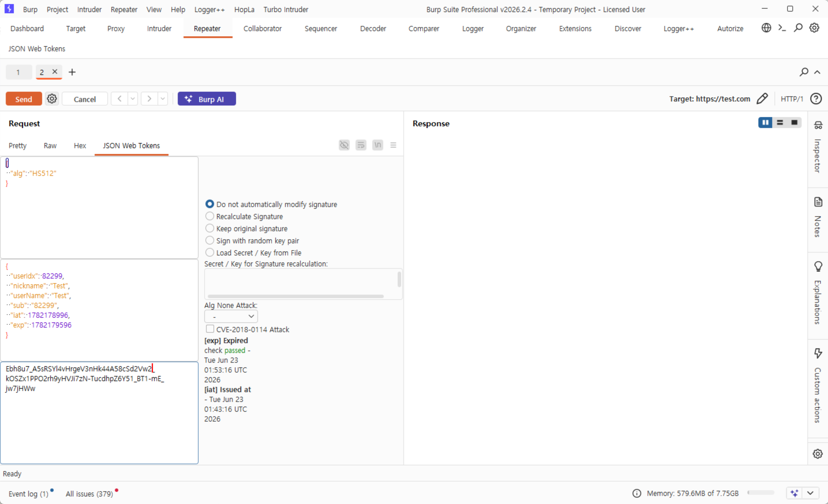The width and height of the screenshot is (828, 504).
Task: Open the Notes side panel
Action: tap(818, 218)
